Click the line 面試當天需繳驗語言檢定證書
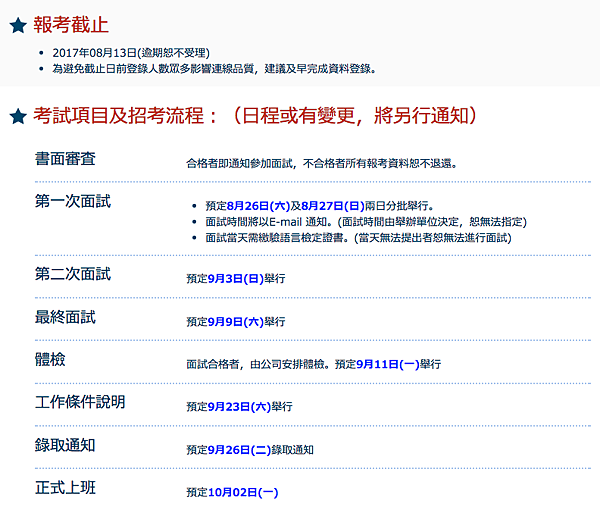Image resolution: width=600 pixels, height=513 pixels. [359, 238]
